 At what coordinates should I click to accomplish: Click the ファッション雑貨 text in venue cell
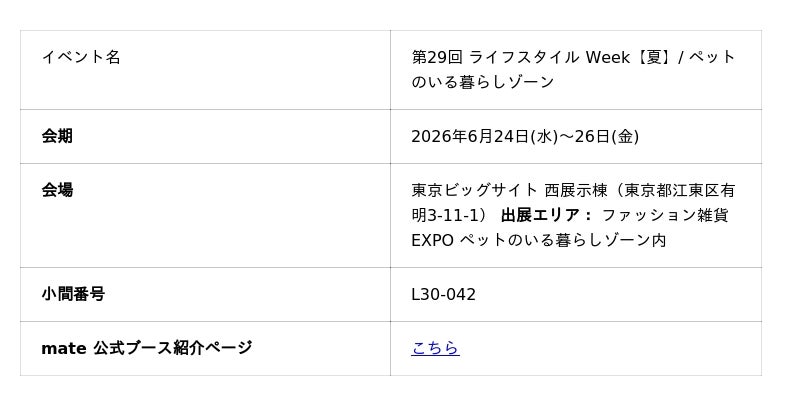(665, 215)
